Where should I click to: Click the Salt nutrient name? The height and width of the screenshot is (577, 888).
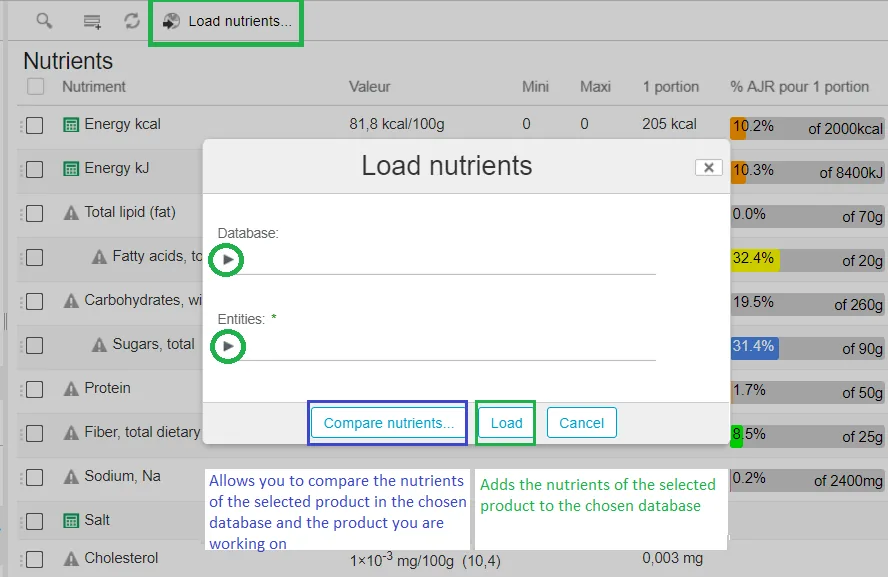(x=97, y=520)
